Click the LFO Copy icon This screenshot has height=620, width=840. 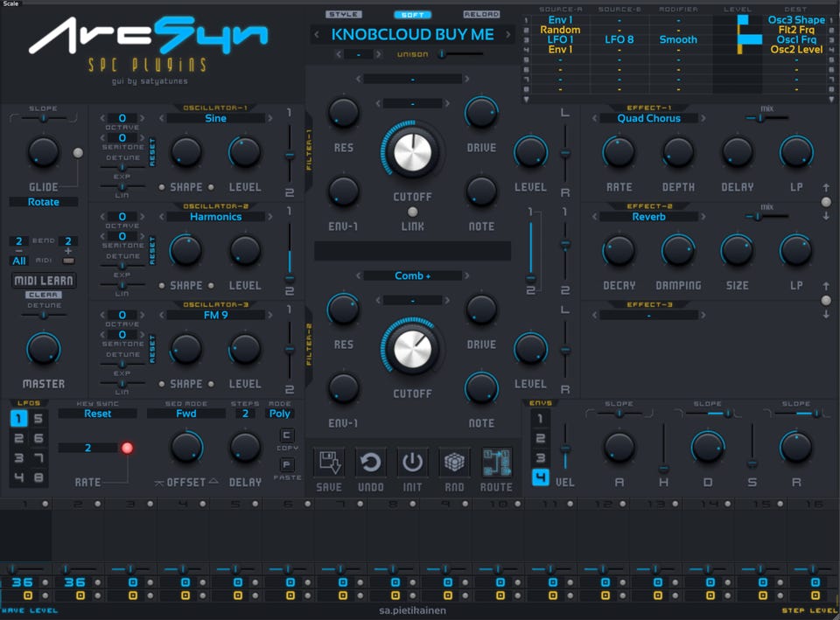click(287, 435)
